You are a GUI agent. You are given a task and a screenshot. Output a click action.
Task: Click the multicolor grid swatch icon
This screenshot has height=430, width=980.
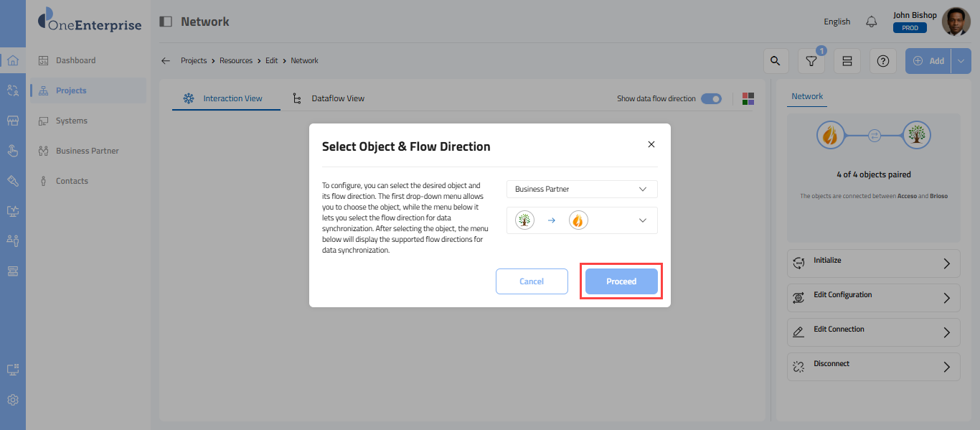point(748,98)
